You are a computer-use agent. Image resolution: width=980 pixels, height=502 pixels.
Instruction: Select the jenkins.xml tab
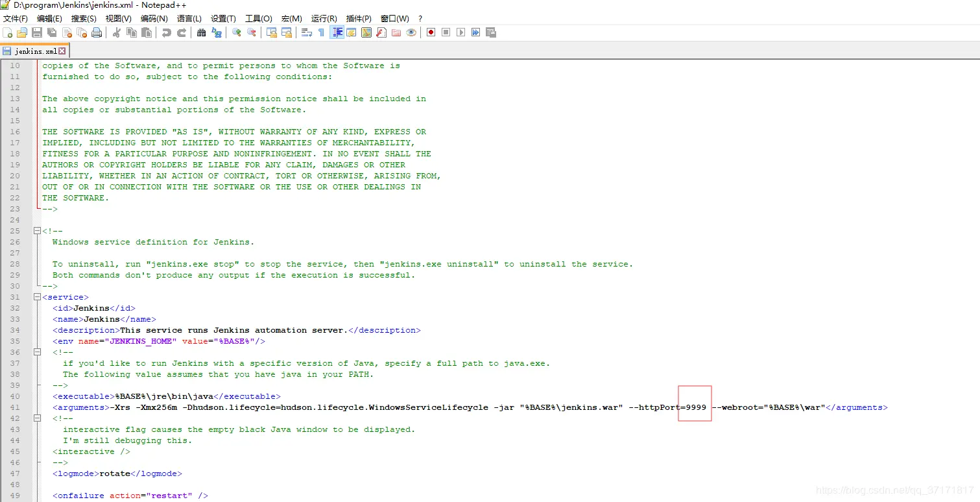click(34, 51)
